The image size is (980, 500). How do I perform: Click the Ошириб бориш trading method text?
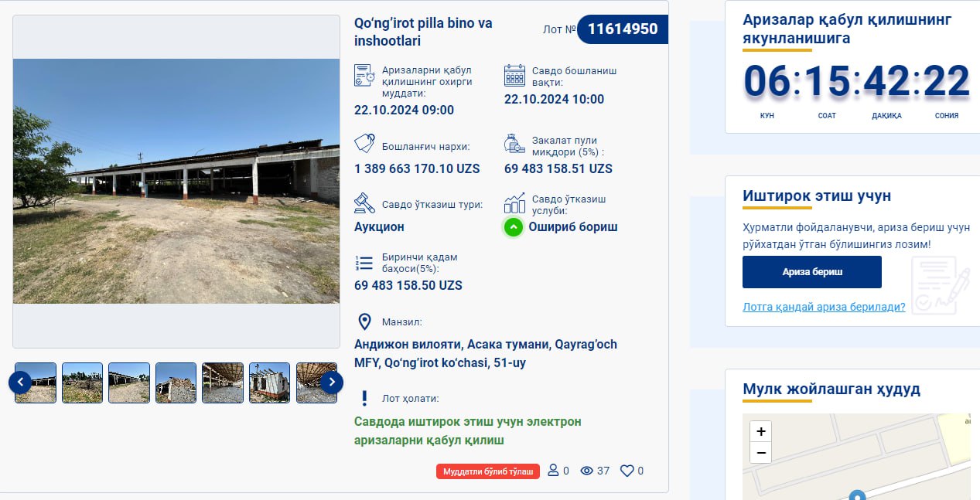pyautogui.click(x=573, y=227)
